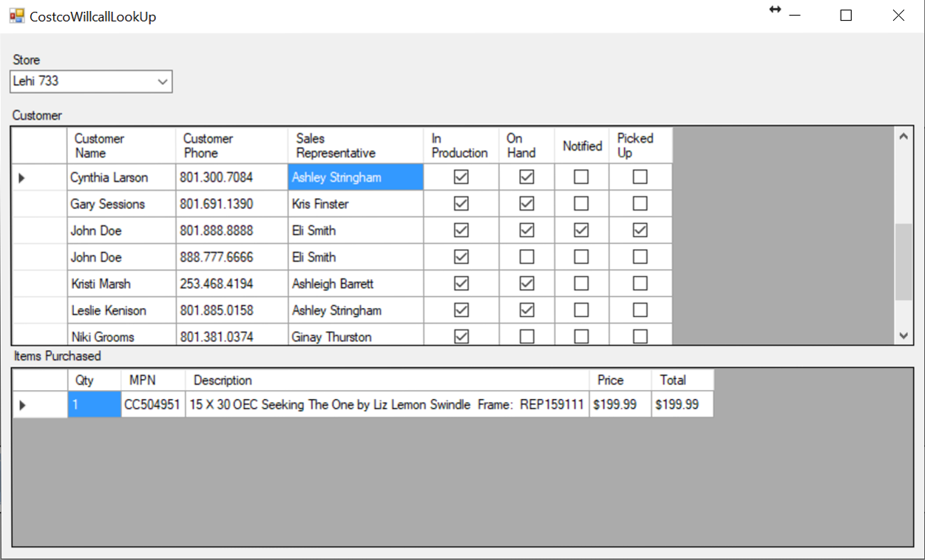
Task: Enable On Hand for Niki Grooms
Action: click(x=526, y=336)
